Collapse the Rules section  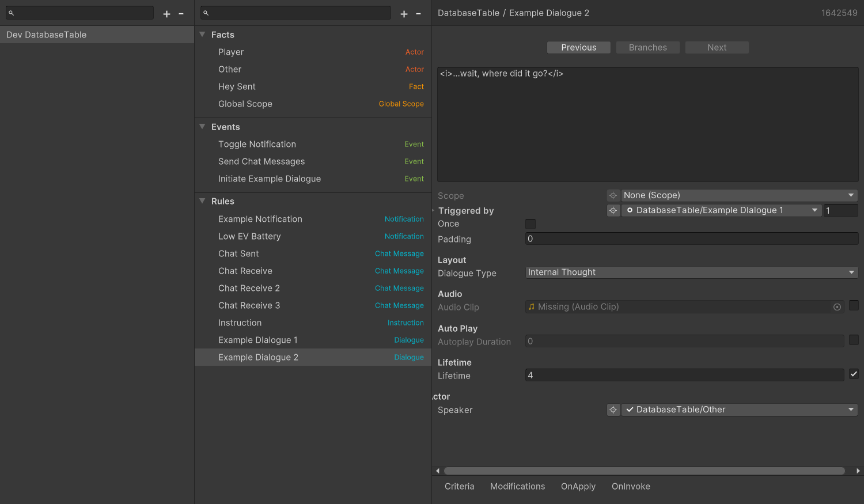202,201
